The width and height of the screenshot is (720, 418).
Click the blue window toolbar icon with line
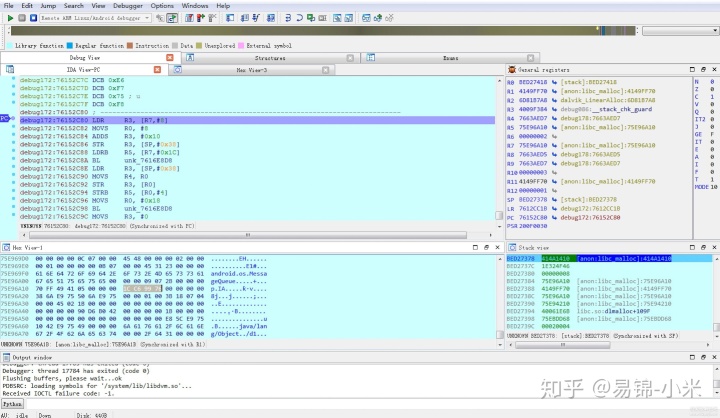[x=366, y=18]
